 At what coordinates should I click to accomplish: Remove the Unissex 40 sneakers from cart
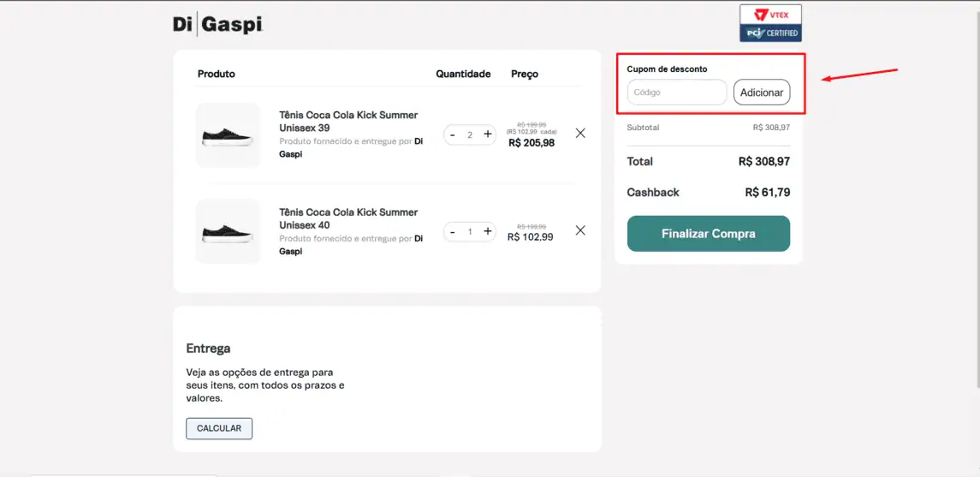(580, 230)
